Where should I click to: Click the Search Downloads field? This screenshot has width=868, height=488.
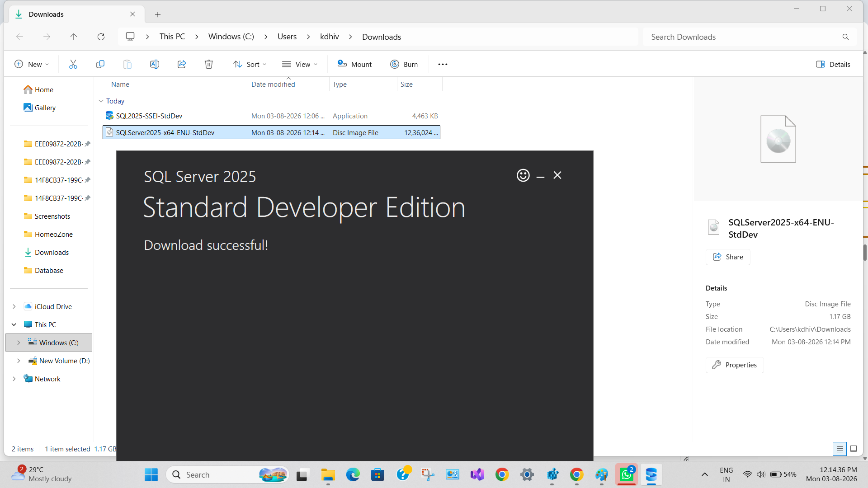pyautogui.click(x=750, y=37)
